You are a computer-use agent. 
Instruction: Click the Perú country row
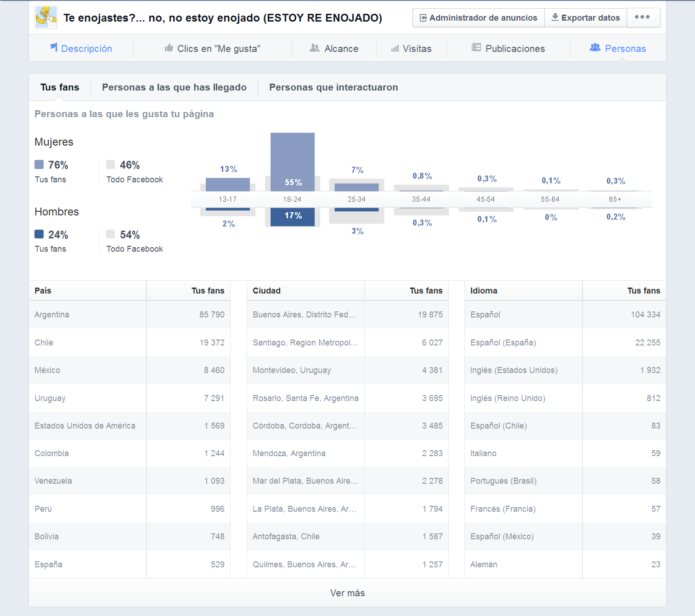(x=130, y=509)
